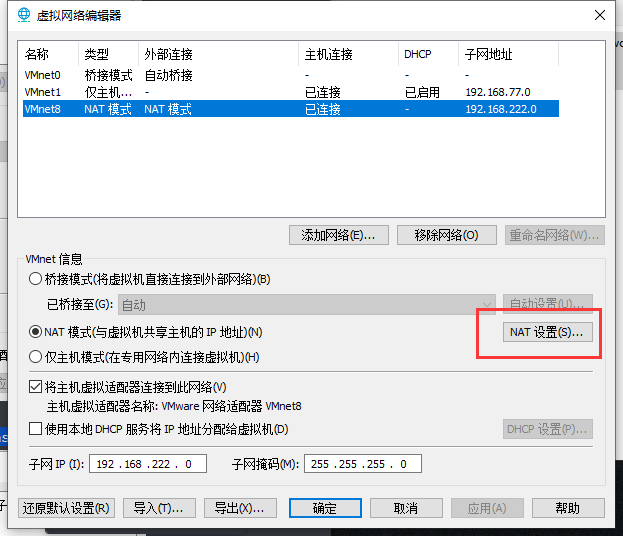
Task: Click 已连接 cell in VMnet8 row
Action: point(323,109)
